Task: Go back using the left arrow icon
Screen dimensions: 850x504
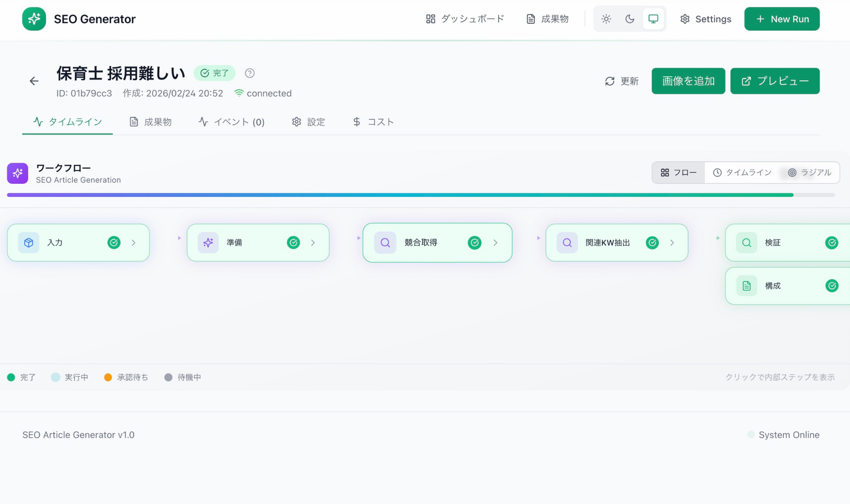Action: point(34,81)
